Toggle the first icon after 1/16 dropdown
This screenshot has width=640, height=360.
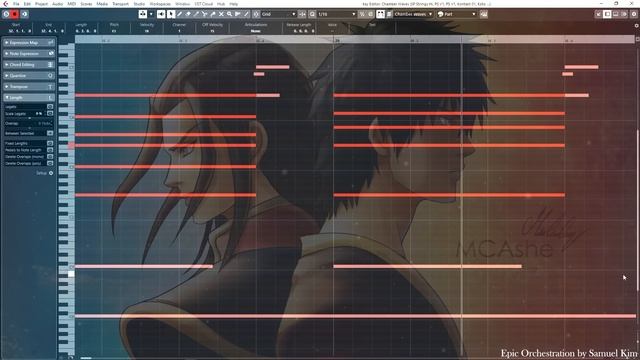point(362,14)
